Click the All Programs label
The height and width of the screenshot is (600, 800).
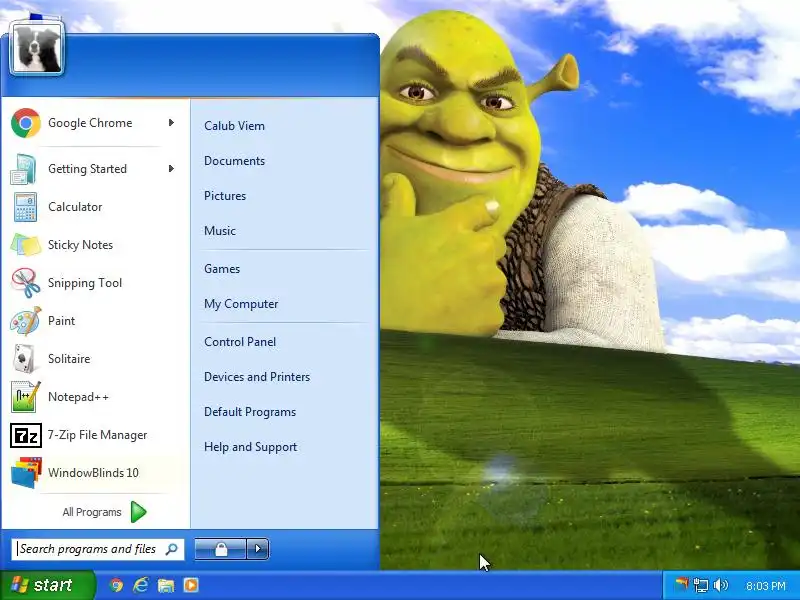92,512
